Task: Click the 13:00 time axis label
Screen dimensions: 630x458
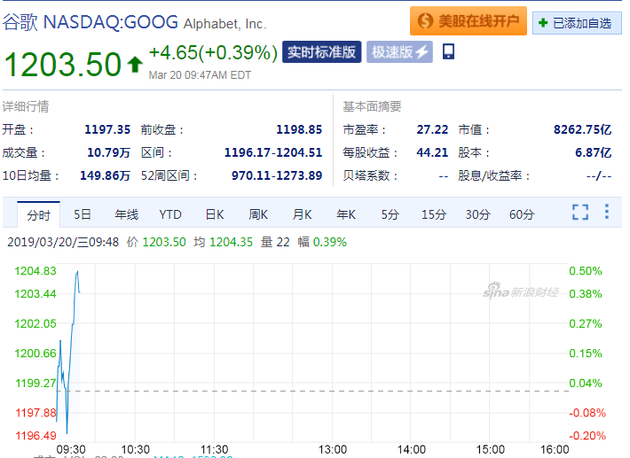Action: click(333, 449)
